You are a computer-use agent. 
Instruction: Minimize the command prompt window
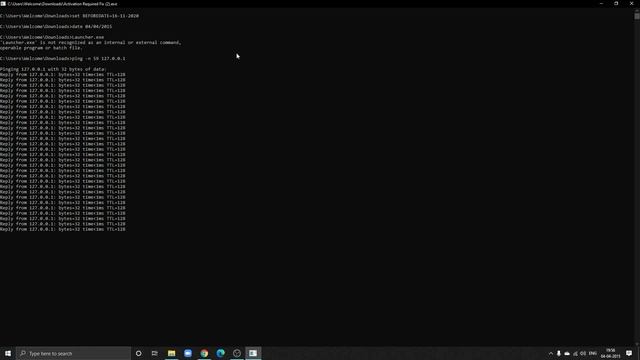pos(601,4)
